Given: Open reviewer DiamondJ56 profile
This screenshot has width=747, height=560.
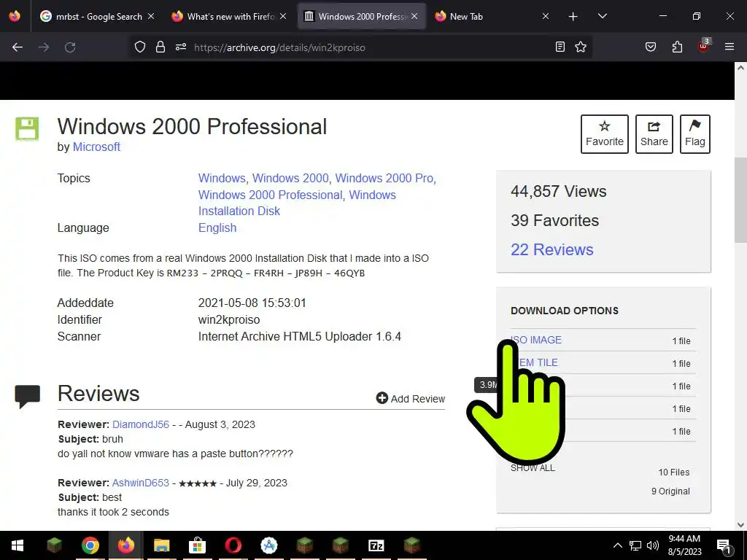Looking at the screenshot, I should pyautogui.click(x=141, y=424).
